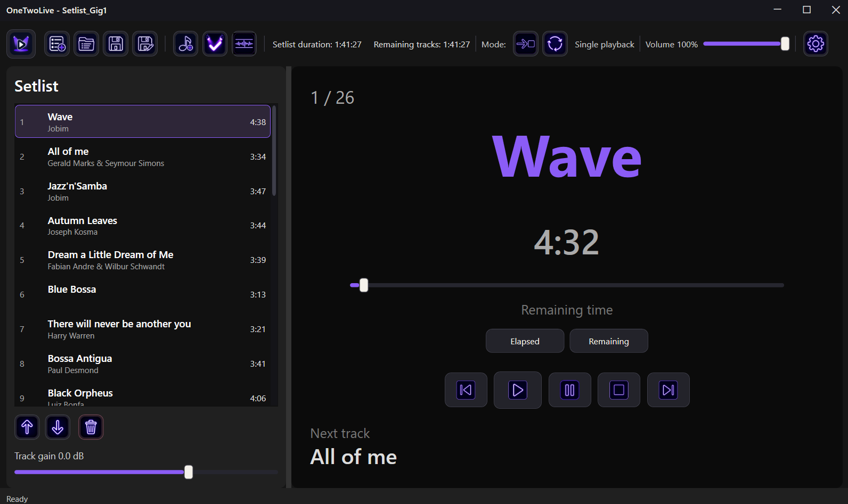Add a new music track

[x=186, y=44]
